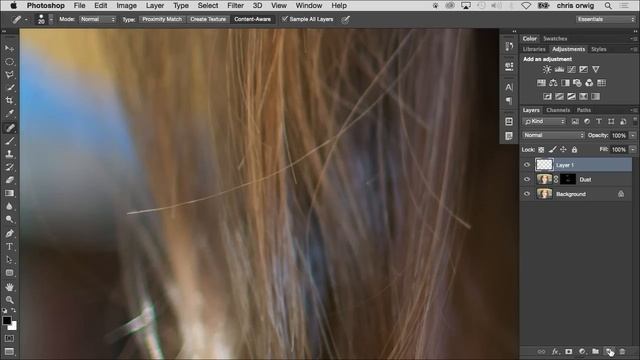Toggle lock transparent pixels
640x360 pixels.
point(541,150)
